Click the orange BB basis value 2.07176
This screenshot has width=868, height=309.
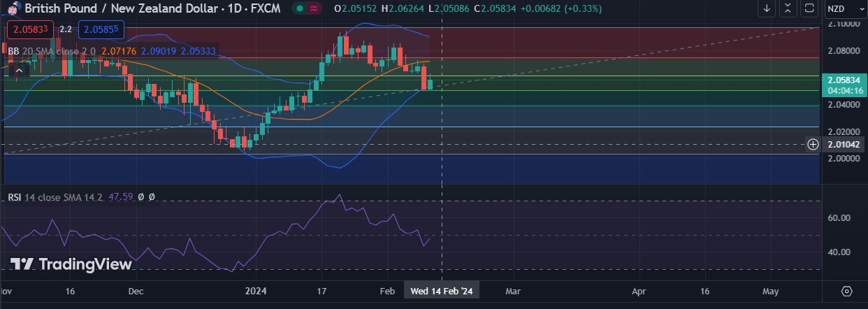click(119, 51)
